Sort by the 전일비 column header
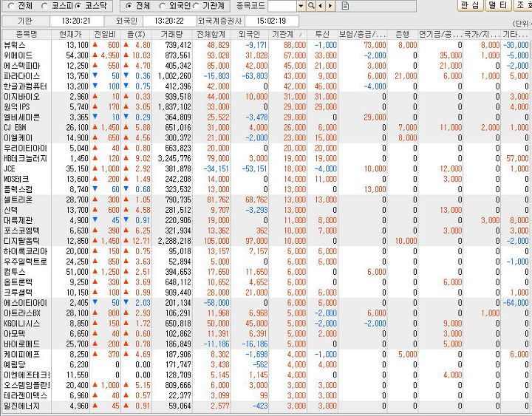532x416 pixels. tap(105, 34)
